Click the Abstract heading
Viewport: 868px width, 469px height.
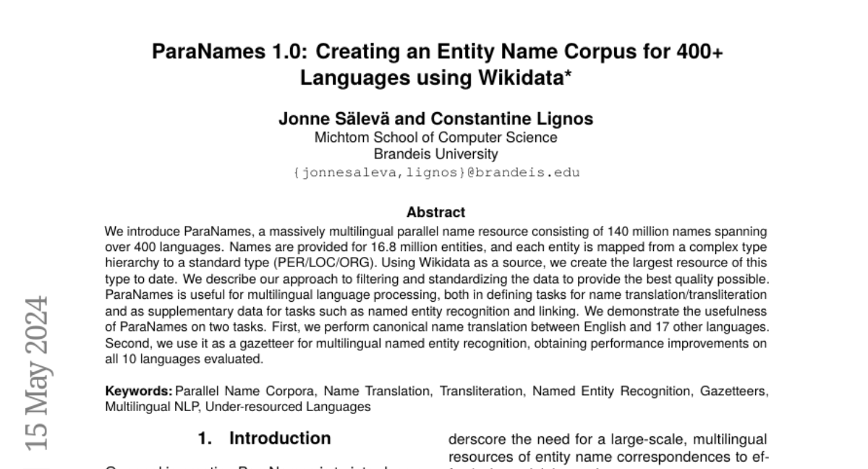coord(435,212)
